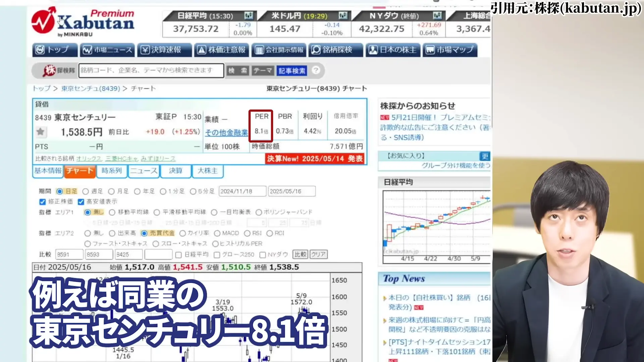This screenshot has height=362, width=644.
Task: Select the 週足 period radio button
Action: (x=86, y=191)
